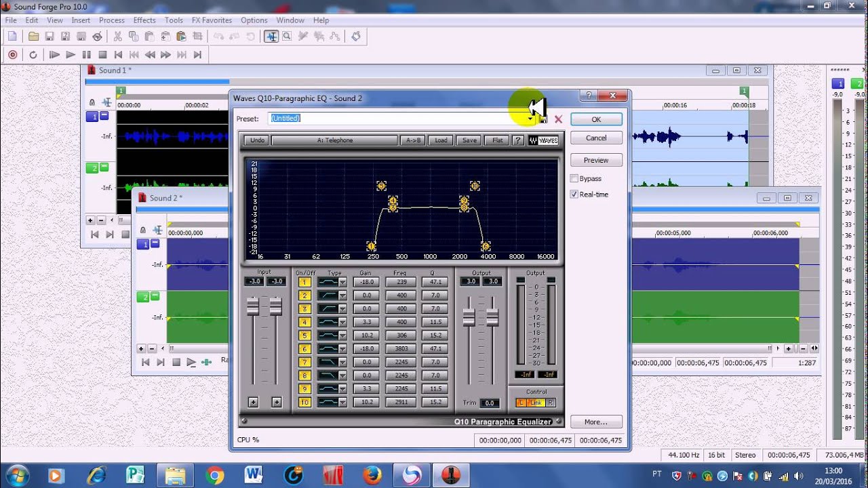Toggle the Link control button
Viewport: 868px width, 488px height.
tap(536, 403)
